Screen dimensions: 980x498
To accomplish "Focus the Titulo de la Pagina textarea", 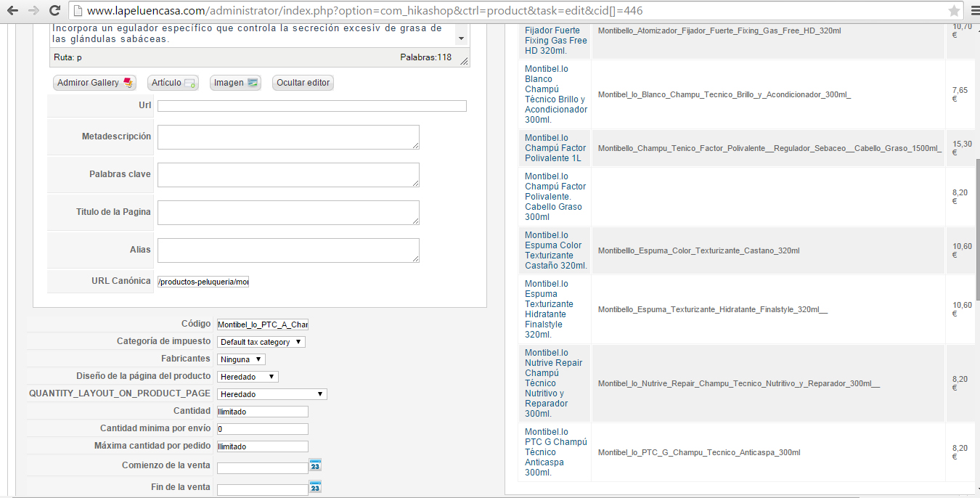I will tap(288, 213).
